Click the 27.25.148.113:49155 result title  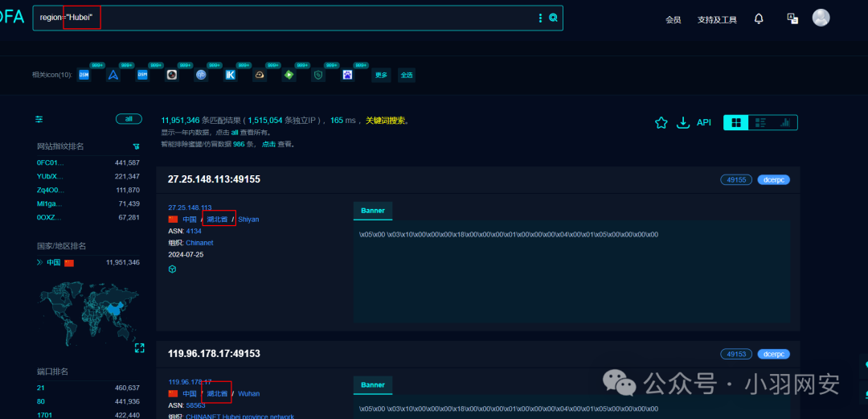point(214,179)
